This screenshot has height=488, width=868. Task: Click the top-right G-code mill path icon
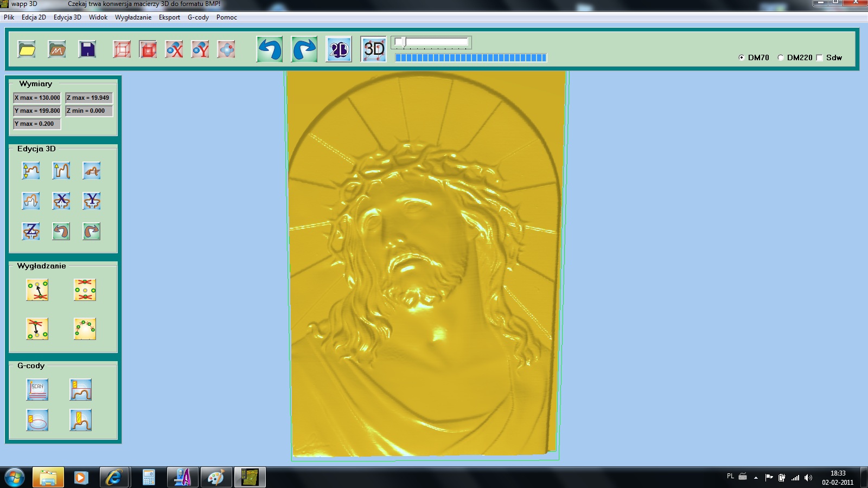coord(81,390)
